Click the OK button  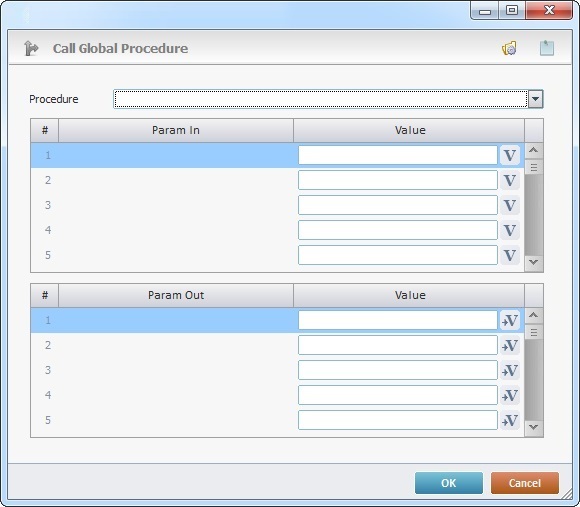pos(449,483)
